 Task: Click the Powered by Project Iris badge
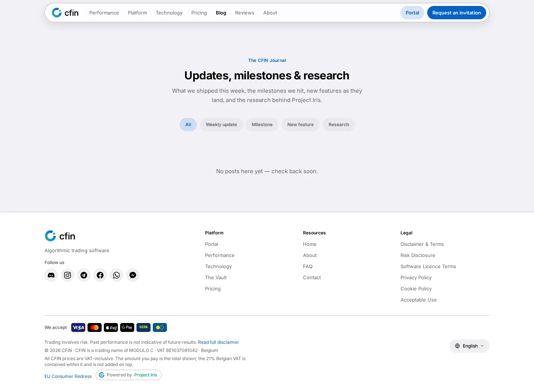[x=129, y=375]
